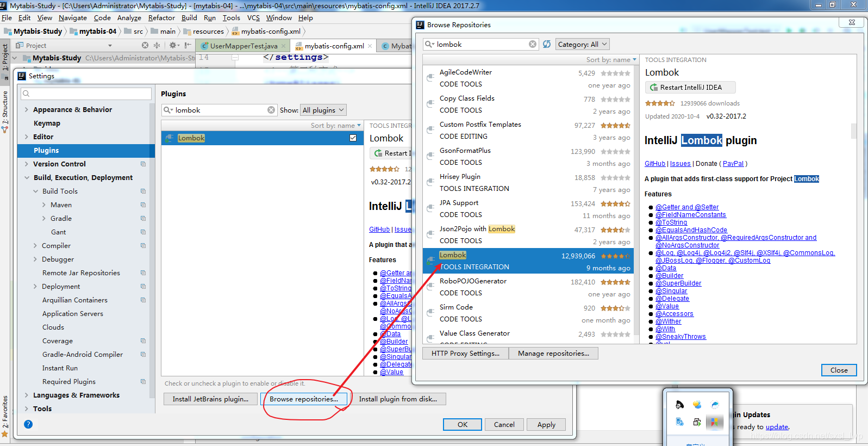
Task: Click the penguin tray icon in the popup
Action: [679, 405]
